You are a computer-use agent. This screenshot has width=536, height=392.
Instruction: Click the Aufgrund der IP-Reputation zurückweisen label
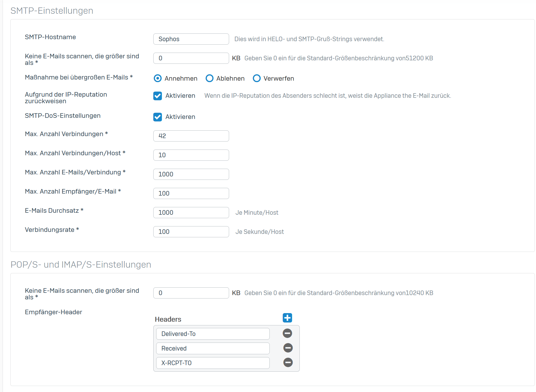(x=66, y=98)
